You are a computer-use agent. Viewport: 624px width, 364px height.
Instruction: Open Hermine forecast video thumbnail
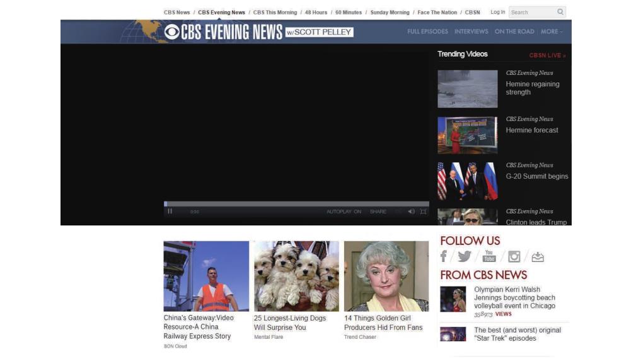(468, 135)
